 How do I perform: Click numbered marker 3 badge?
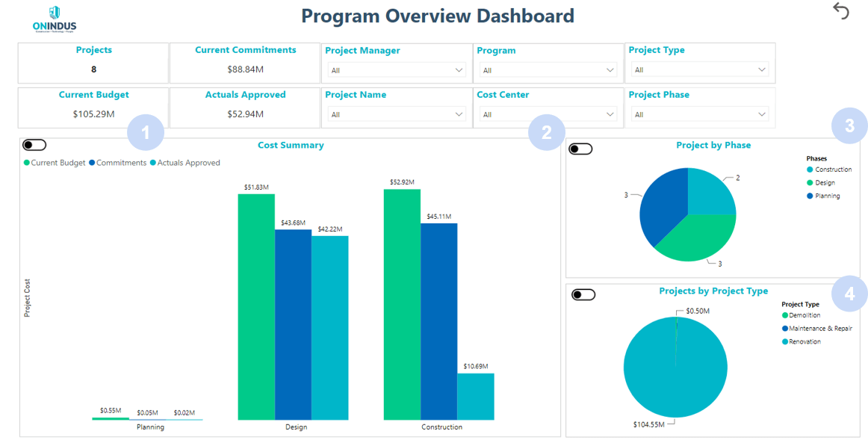click(849, 126)
